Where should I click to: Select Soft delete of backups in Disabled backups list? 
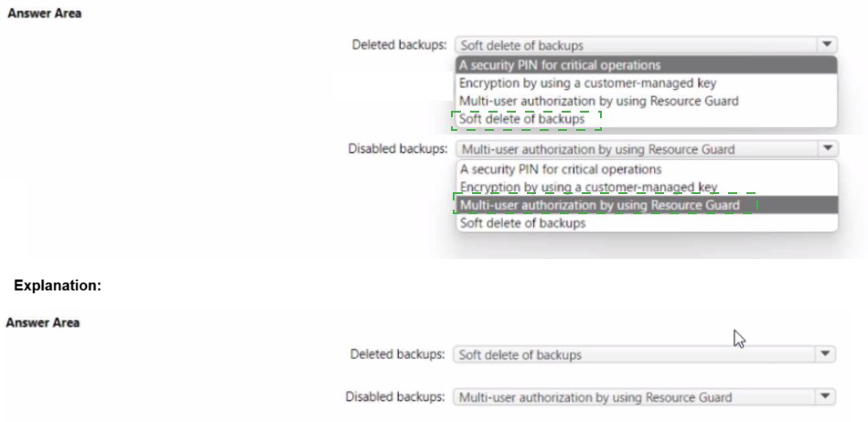coord(521,222)
